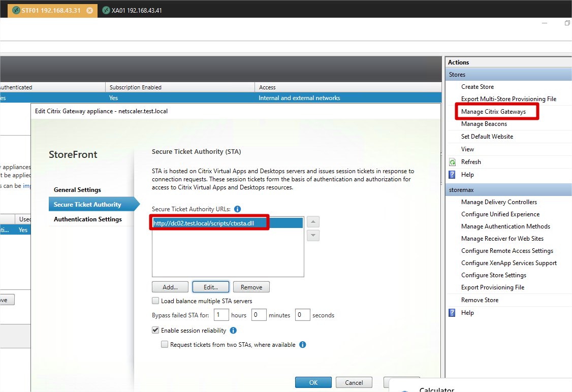The height and width of the screenshot is (392, 572).
Task: Move selected STA URL down
Action: click(313, 236)
